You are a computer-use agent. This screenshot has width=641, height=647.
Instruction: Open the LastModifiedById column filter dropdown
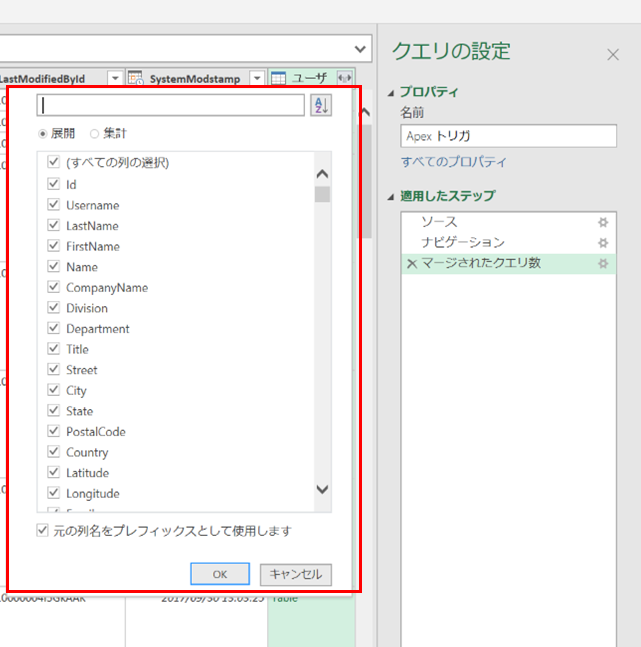[x=115, y=78]
